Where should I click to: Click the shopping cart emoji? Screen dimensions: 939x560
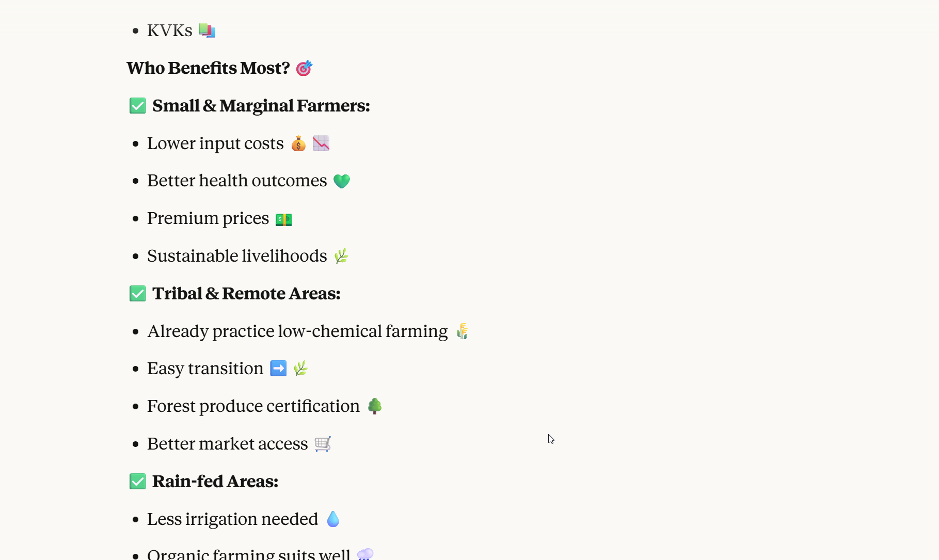[x=323, y=444]
